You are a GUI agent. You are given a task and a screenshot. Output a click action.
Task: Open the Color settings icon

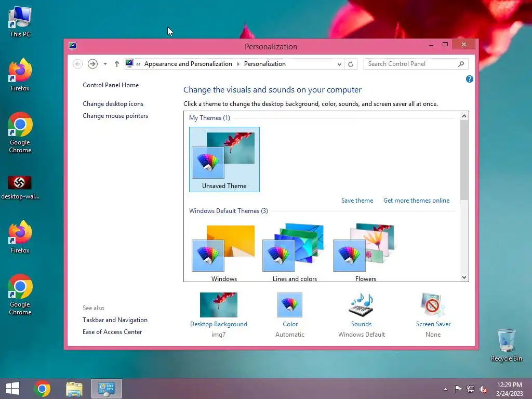click(290, 304)
